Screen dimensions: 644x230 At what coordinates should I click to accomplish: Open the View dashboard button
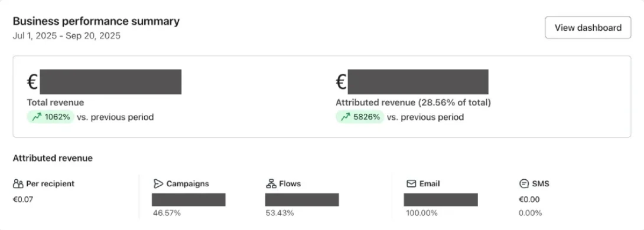(588, 28)
